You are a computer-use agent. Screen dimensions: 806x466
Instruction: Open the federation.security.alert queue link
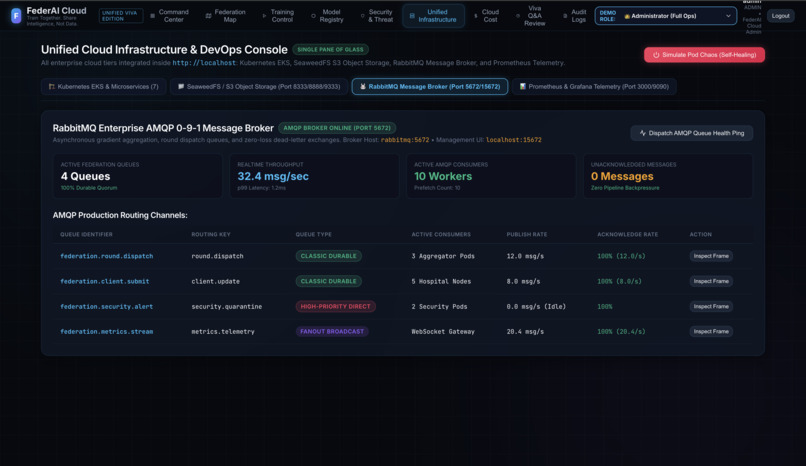(106, 306)
